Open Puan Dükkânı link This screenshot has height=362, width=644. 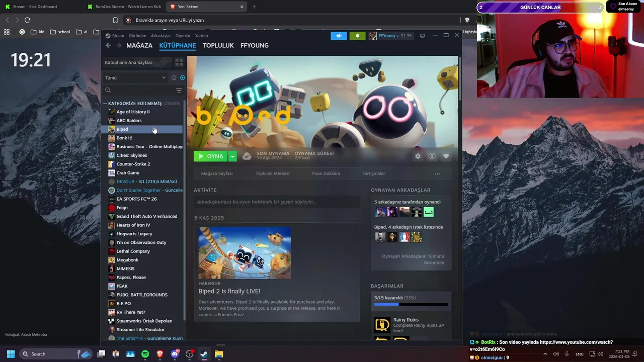326,173
